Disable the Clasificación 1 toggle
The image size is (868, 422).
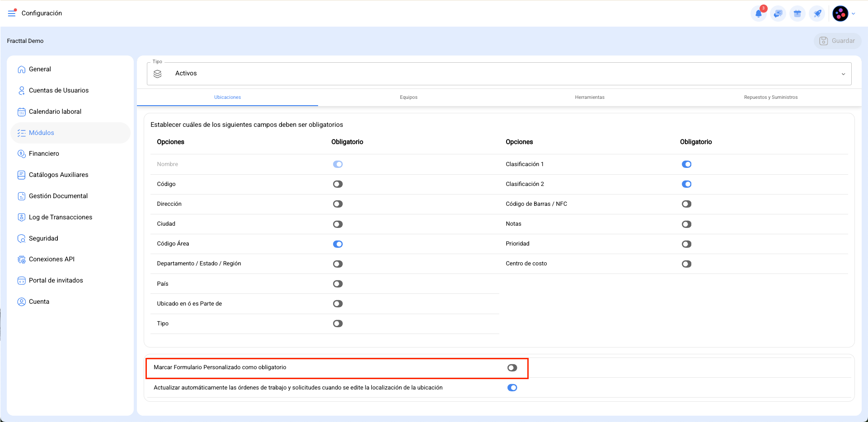coord(686,164)
